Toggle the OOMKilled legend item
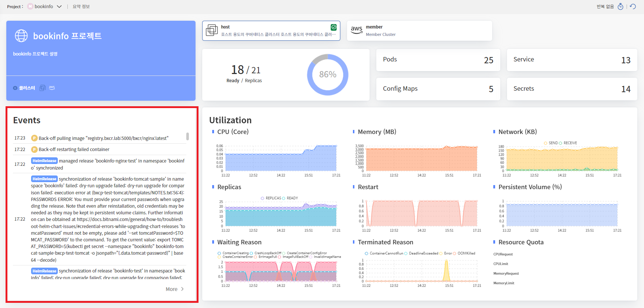 pos(464,254)
